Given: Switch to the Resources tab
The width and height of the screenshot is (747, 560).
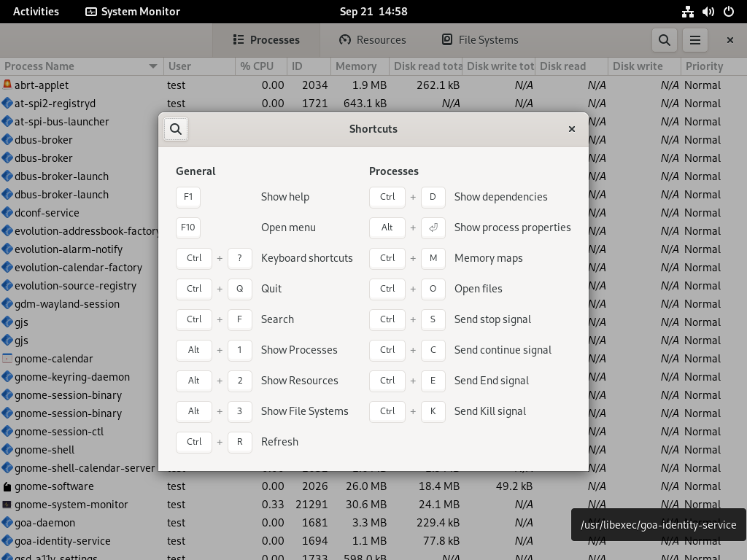Looking at the screenshot, I should pyautogui.click(x=373, y=40).
